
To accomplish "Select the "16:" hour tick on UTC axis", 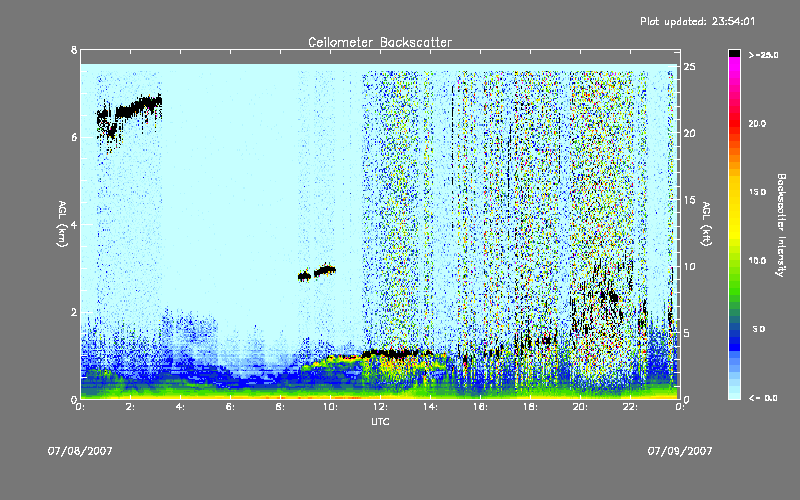I will click(x=480, y=407).
